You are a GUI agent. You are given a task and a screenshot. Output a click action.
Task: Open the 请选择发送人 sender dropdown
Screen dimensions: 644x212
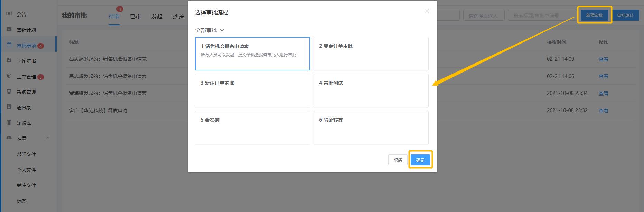[x=483, y=16]
